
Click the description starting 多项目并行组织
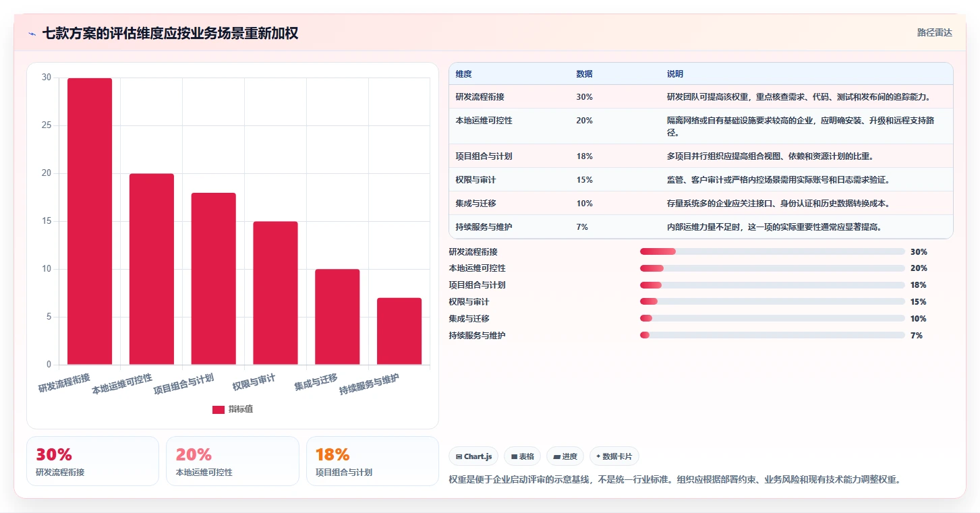[x=770, y=156]
